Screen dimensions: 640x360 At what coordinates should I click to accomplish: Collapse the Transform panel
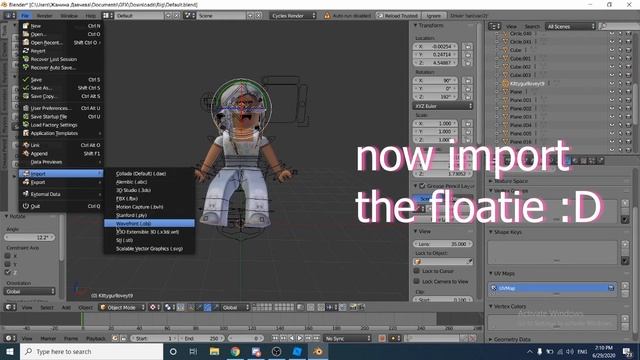coord(416,25)
